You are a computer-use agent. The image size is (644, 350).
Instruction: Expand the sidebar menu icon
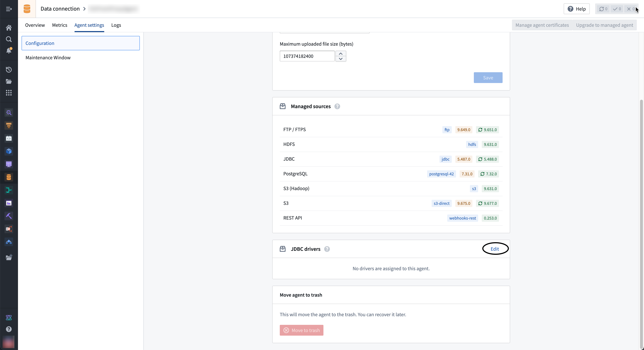(9, 9)
